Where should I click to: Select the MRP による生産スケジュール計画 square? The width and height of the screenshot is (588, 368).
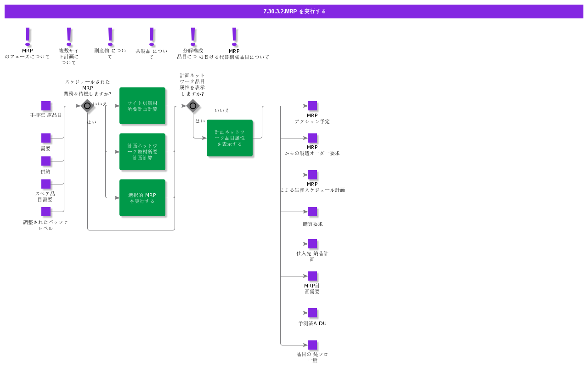click(x=312, y=175)
